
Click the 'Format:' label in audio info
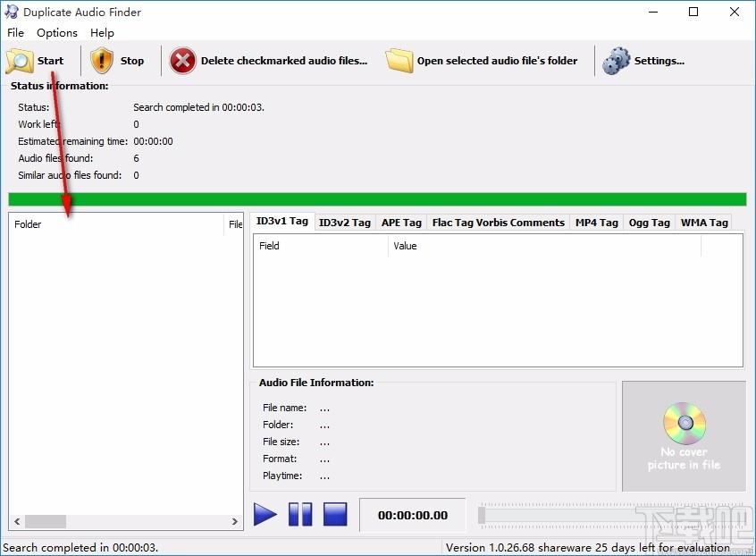280,458
